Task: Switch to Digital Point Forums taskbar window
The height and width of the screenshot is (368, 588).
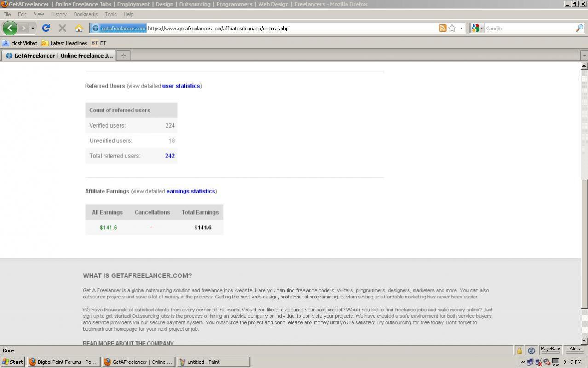Action: [x=63, y=362]
